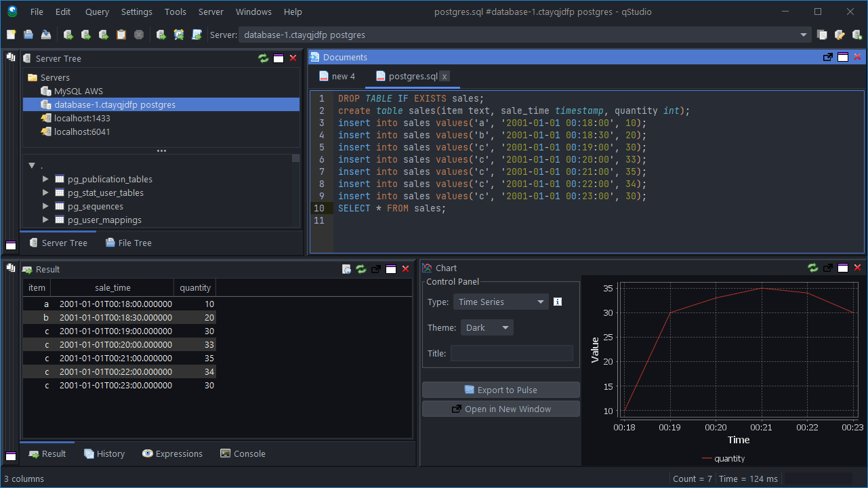Click the minimized panel icon at left edge bottom
This screenshot has height=488, width=868.
(10, 455)
